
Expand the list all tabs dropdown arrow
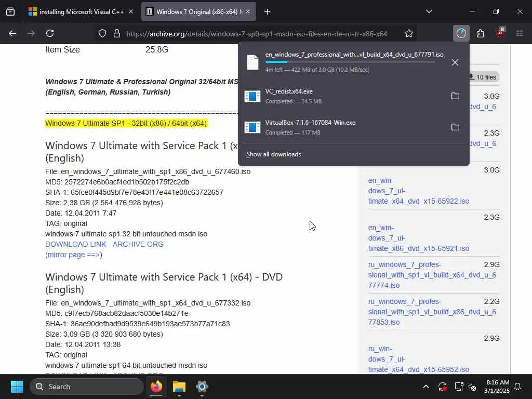(x=429, y=11)
